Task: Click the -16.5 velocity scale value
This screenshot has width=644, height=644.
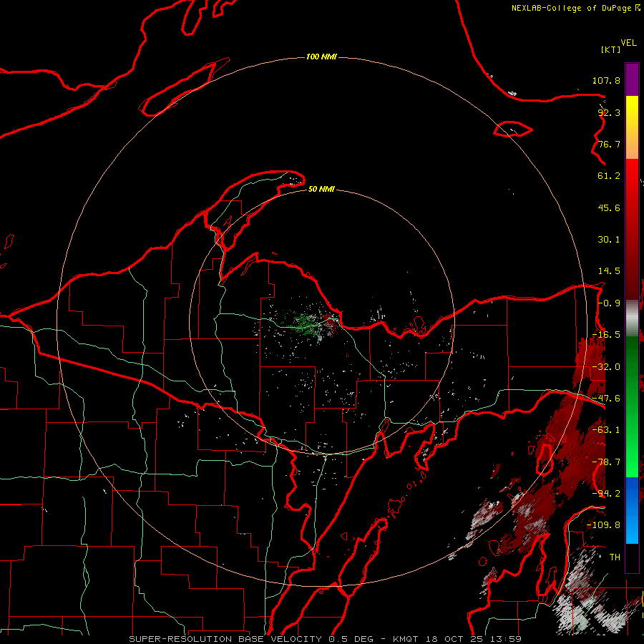Action: 606,335
